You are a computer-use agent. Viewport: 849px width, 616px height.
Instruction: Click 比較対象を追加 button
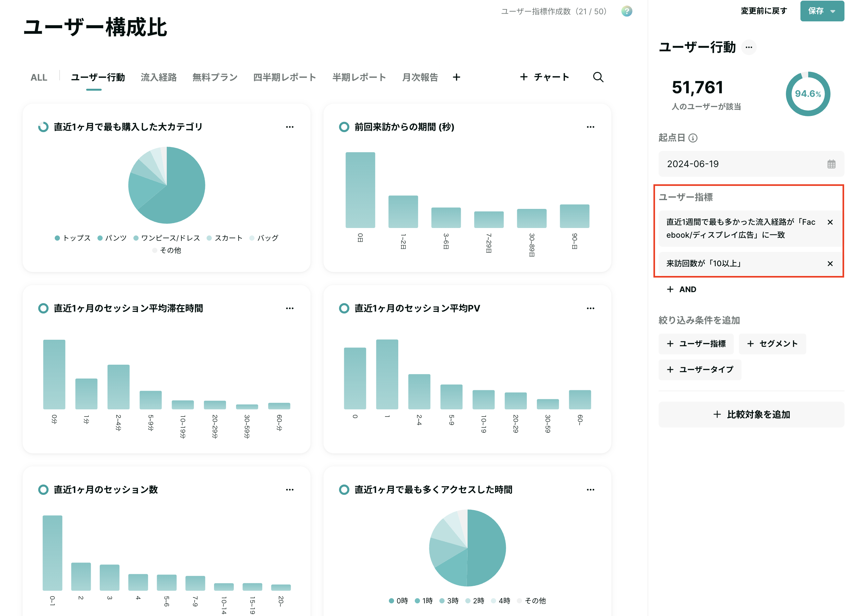(751, 415)
